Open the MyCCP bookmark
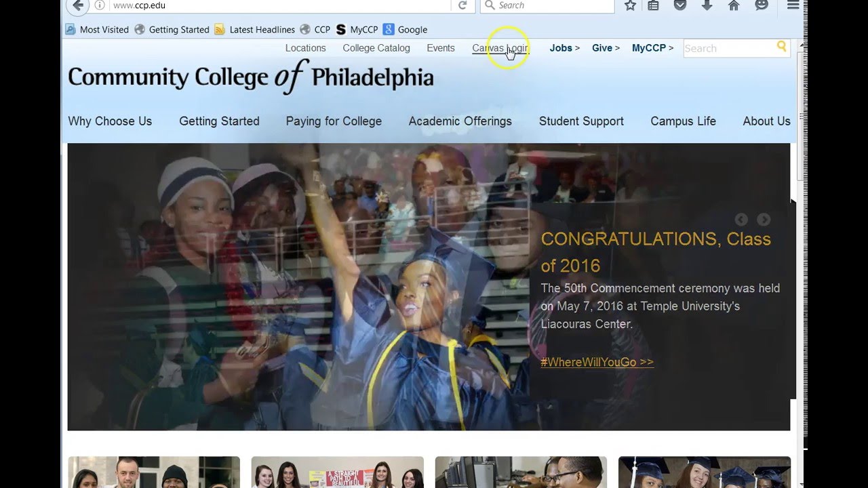Image resolution: width=868 pixels, height=488 pixels. click(x=357, y=30)
